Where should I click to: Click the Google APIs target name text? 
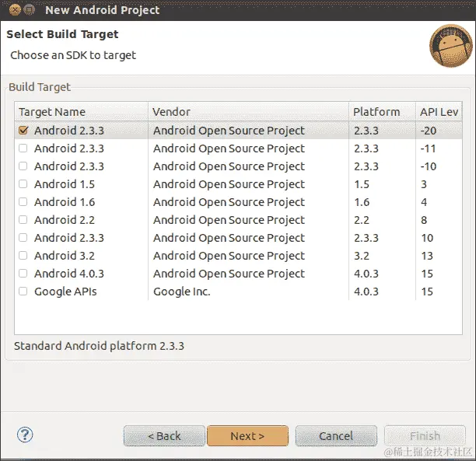click(x=65, y=292)
